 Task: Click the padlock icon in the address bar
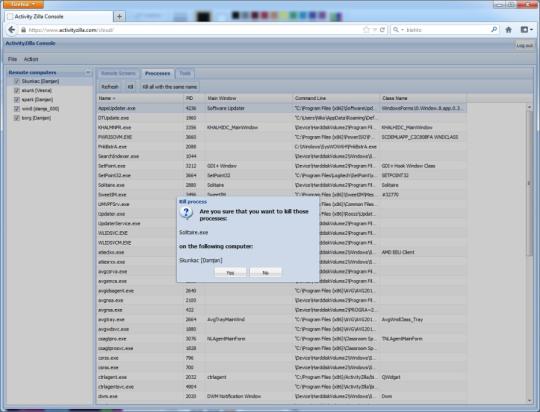[x=23, y=30]
